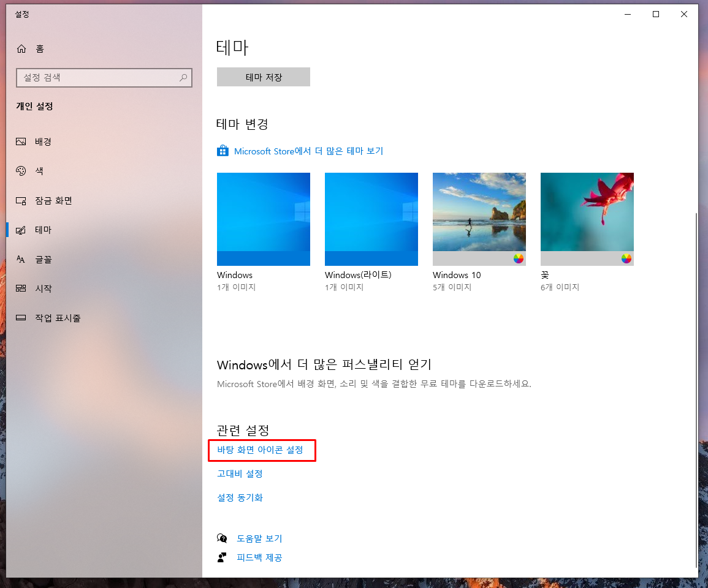Open the 시작 settings section
708x588 pixels.
coord(104,288)
